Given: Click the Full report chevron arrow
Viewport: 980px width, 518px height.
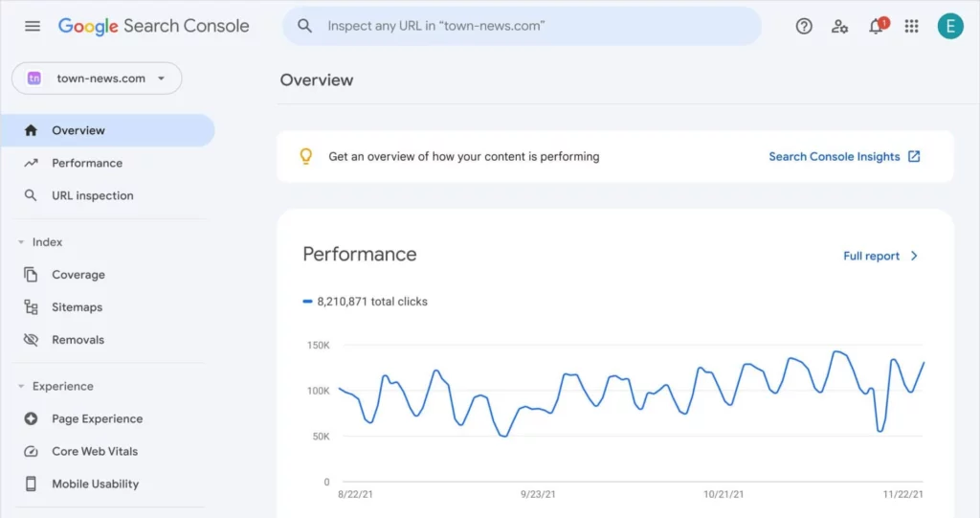Looking at the screenshot, I should (x=914, y=256).
